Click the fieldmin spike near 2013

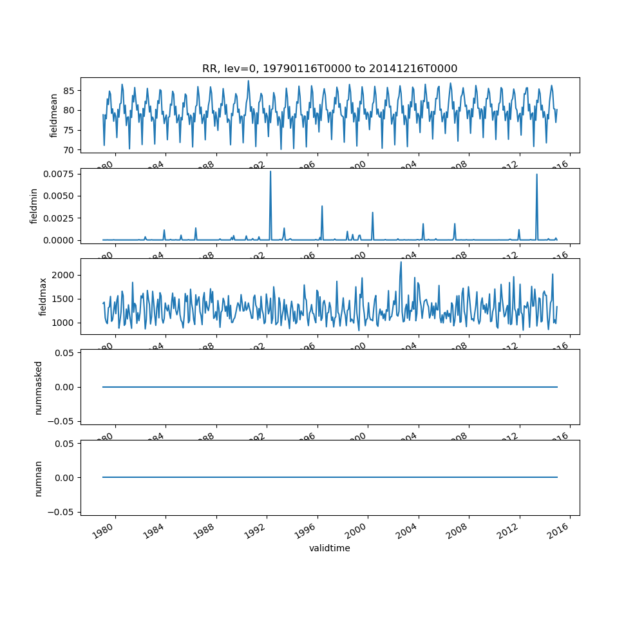click(536, 175)
